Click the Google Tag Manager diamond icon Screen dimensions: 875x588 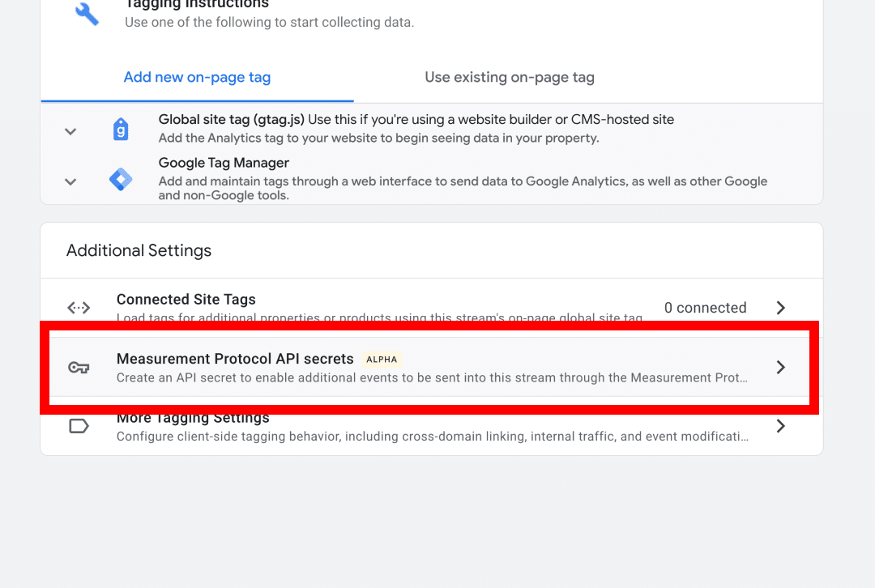click(121, 180)
